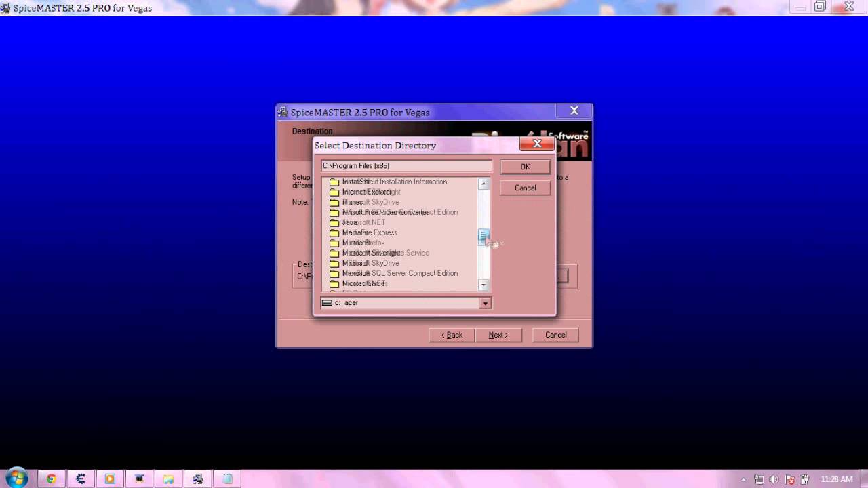Click the installer program icon in taskbar
This screenshot has width=868, height=488.
[x=198, y=479]
